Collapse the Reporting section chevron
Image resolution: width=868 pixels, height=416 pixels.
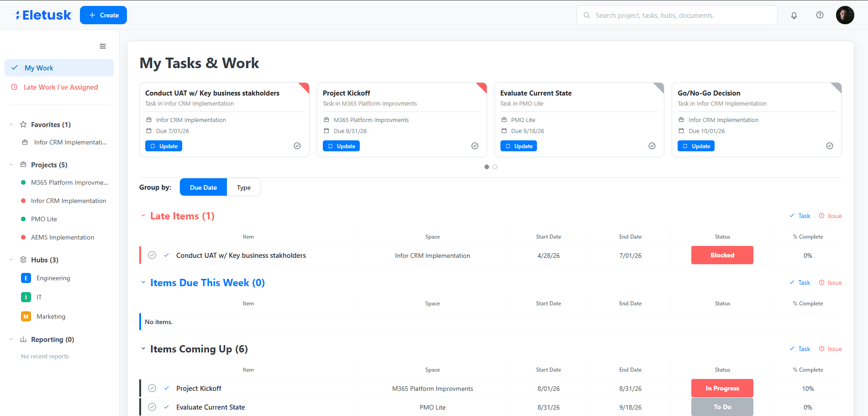coord(11,339)
